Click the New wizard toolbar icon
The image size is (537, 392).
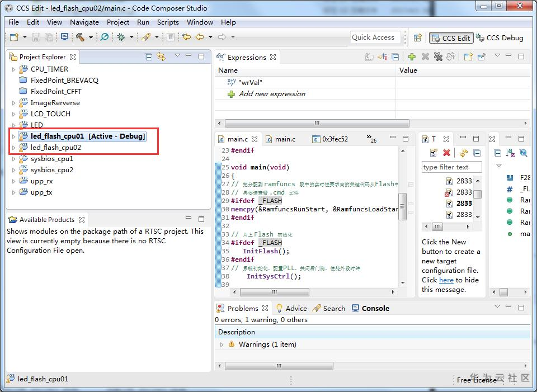coord(14,37)
